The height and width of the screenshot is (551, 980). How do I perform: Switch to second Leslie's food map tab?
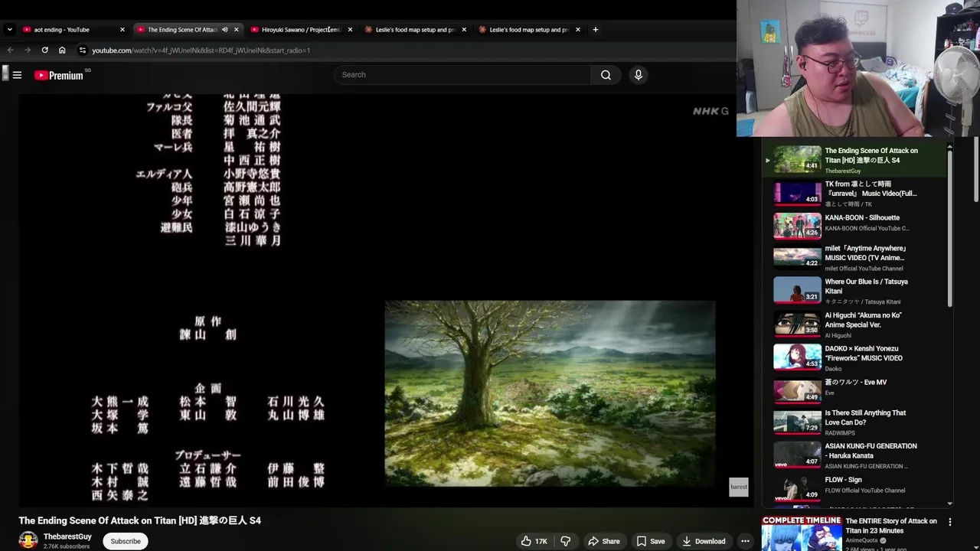point(528,30)
